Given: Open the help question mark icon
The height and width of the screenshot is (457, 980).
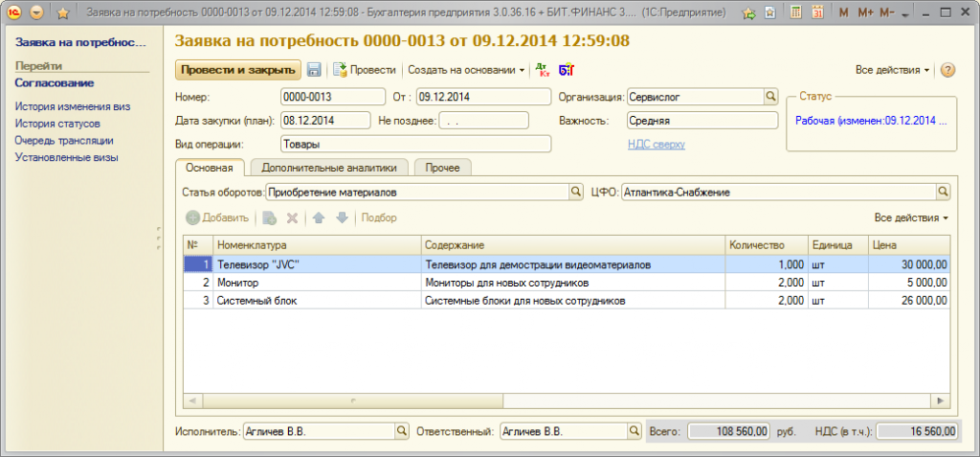Looking at the screenshot, I should [x=947, y=70].
